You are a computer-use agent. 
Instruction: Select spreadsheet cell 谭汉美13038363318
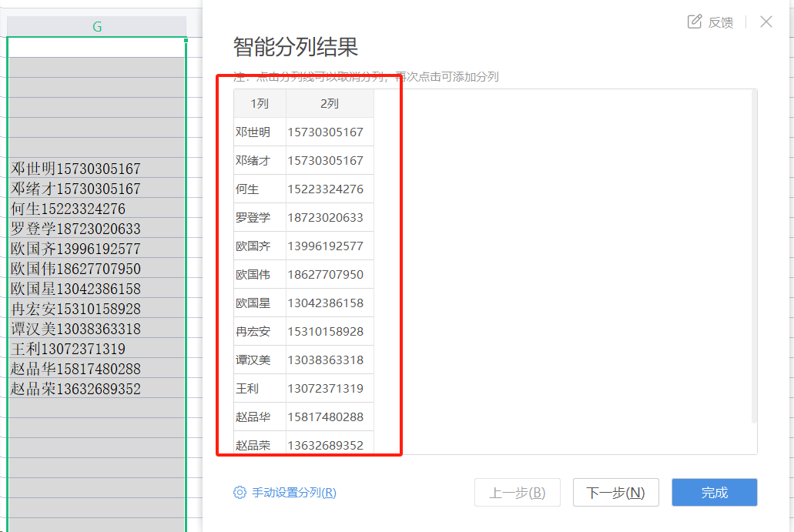[x=96, y=328]
